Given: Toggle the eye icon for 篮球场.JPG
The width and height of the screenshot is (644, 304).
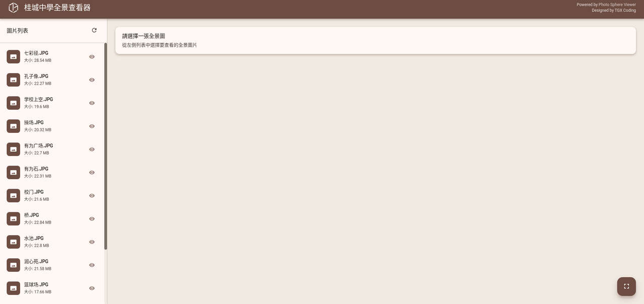Looking at the screenshot, I should [92, 288].
